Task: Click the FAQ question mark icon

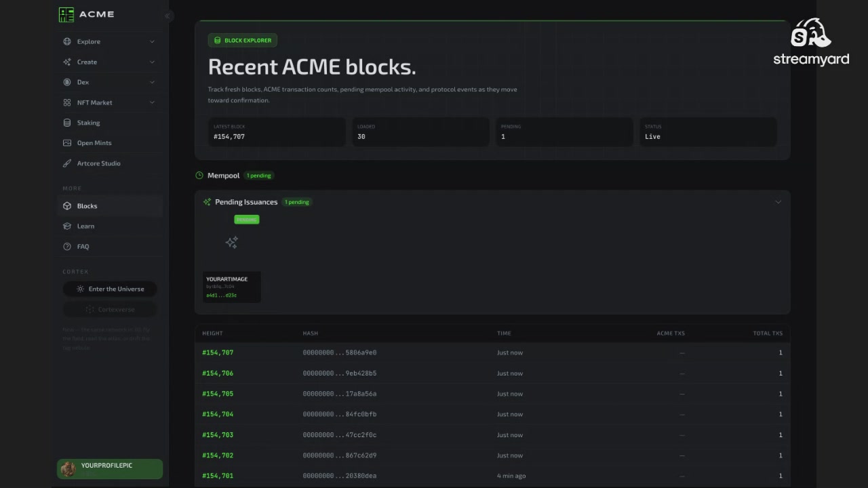Action: pos(67,247)
